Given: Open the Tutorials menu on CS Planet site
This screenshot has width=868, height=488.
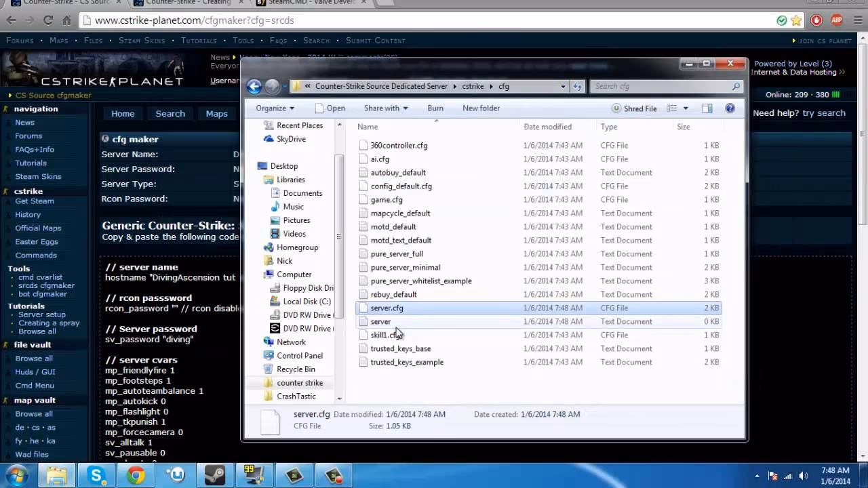Looking at the screenshot, I should pyautogui.click(x=199, y=41).
